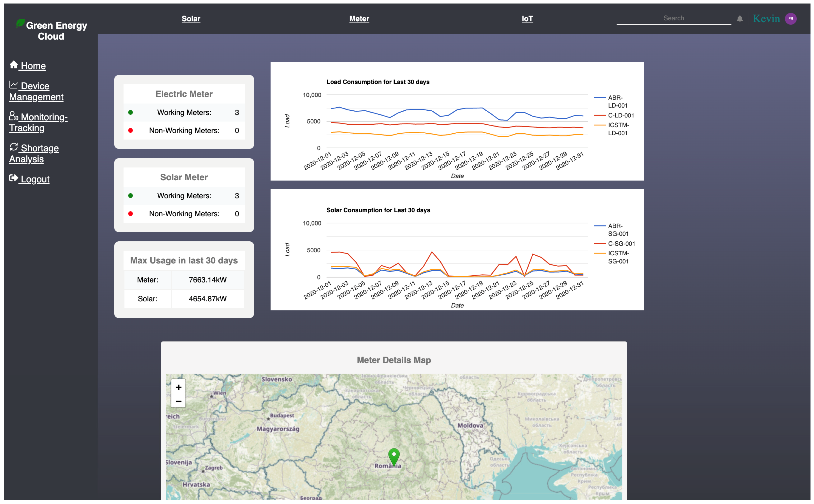
Task: Click the purple FB user avatar
Action: point(790,19)
